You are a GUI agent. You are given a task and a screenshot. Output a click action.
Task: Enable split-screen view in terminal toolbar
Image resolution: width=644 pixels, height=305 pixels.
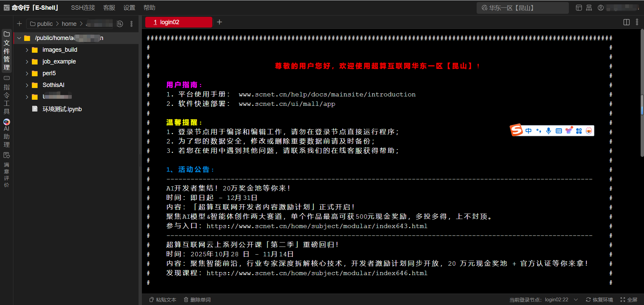(x=627, y=22)
